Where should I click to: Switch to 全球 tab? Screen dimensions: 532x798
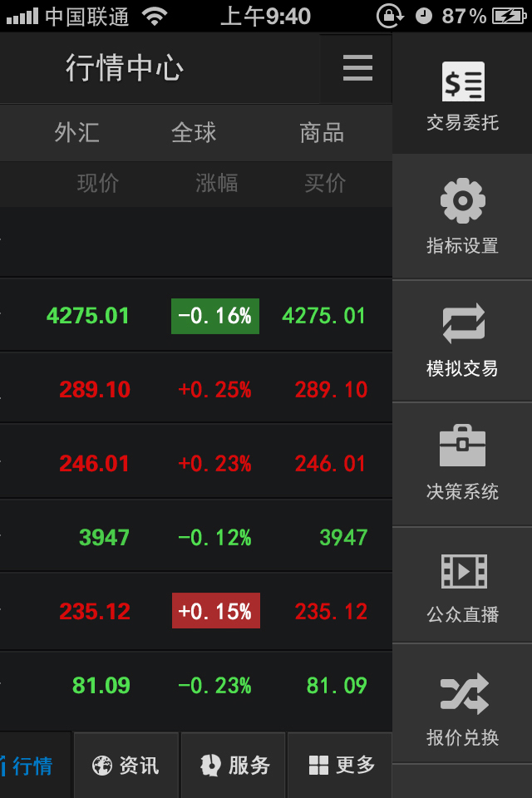pos(194,133)
